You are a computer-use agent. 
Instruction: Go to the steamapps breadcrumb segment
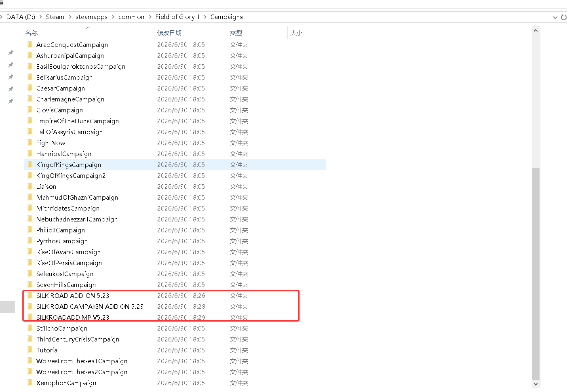tap(91, 17)
